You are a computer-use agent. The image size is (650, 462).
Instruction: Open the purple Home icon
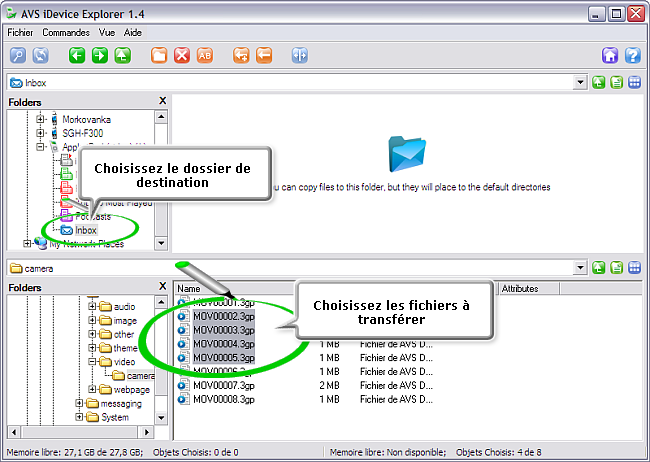(610, 55)
